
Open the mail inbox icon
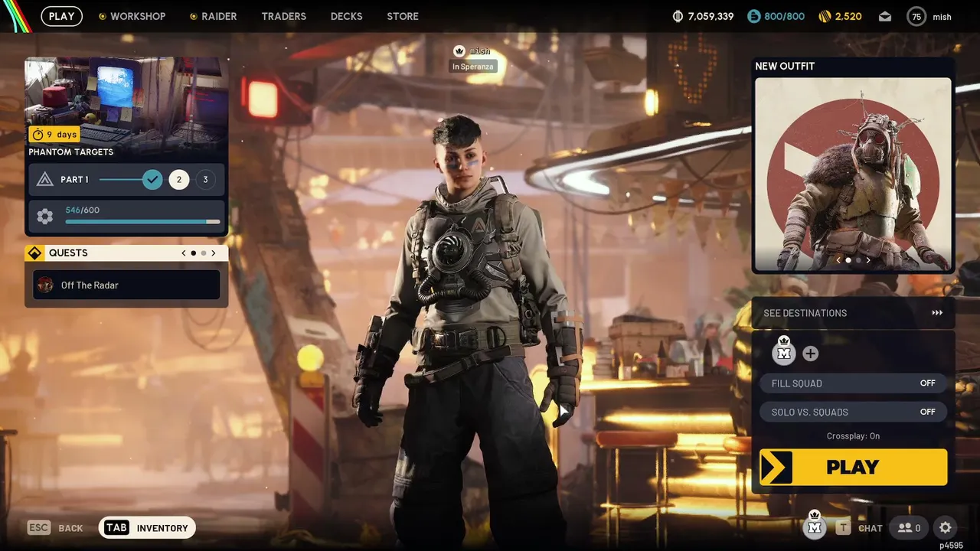(x=885, y=16)
